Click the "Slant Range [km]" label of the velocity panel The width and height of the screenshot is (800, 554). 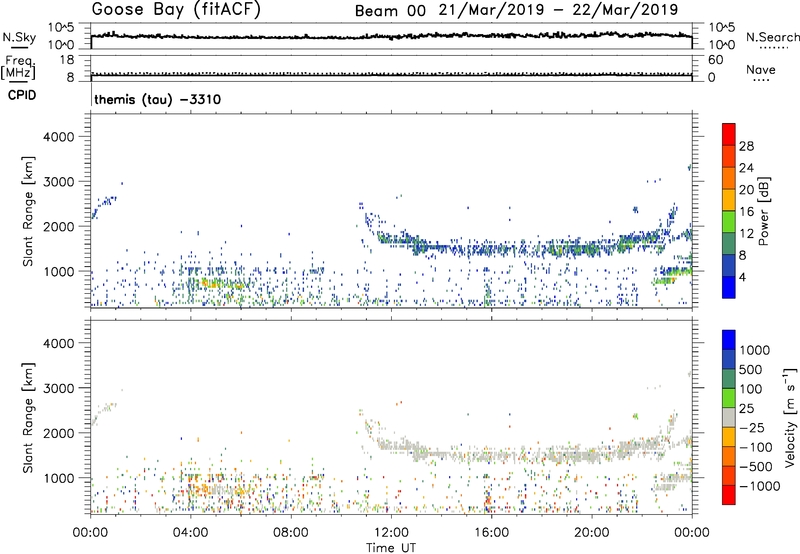(29, 417)
